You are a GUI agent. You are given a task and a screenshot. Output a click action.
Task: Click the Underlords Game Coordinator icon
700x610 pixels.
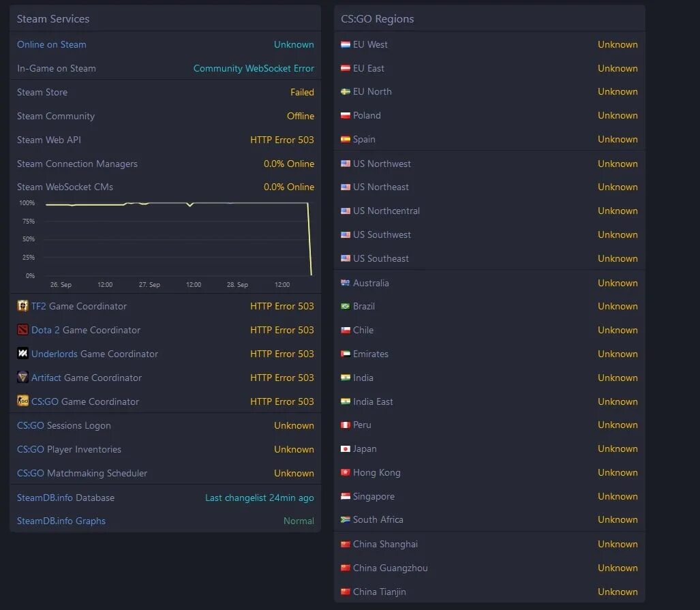pyautogui.click(x=22, y=353)
